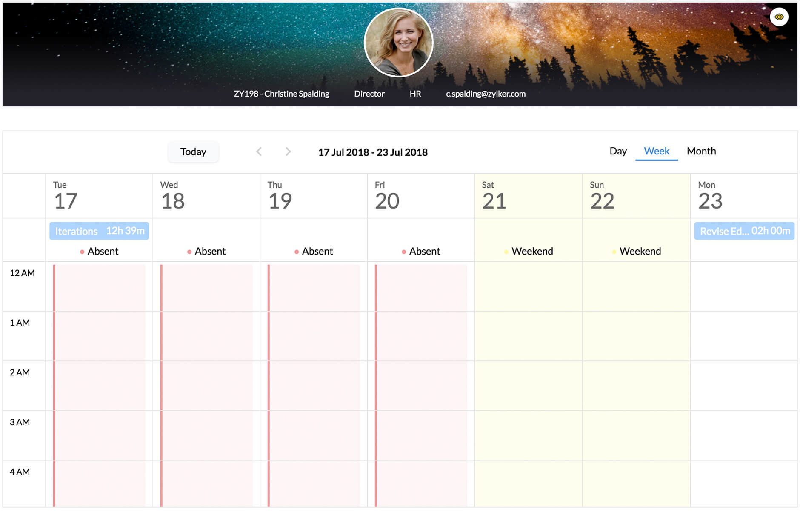The height and width of the screenshot is (532, 800).
Task: Switch to Month view
Action: click(x=701, y=151)
